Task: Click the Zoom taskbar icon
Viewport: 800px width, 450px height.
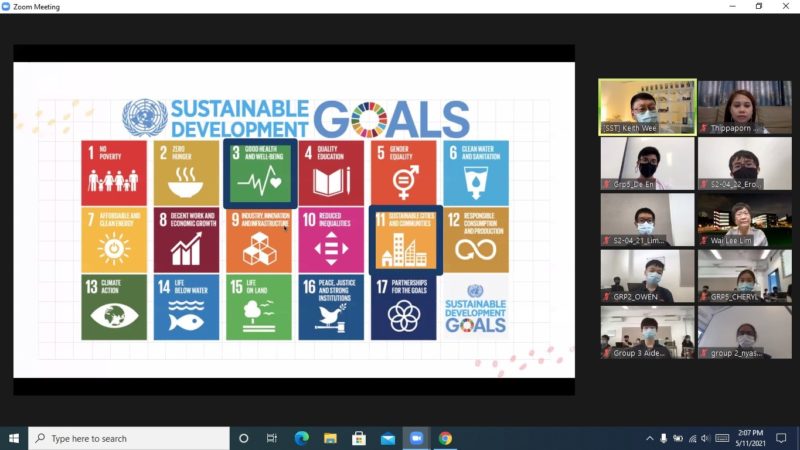Action: pyautogui.click(x=416, y=438)
